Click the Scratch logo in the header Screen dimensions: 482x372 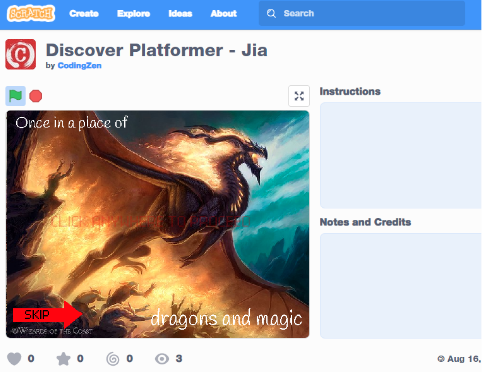(x=31, y=13)
